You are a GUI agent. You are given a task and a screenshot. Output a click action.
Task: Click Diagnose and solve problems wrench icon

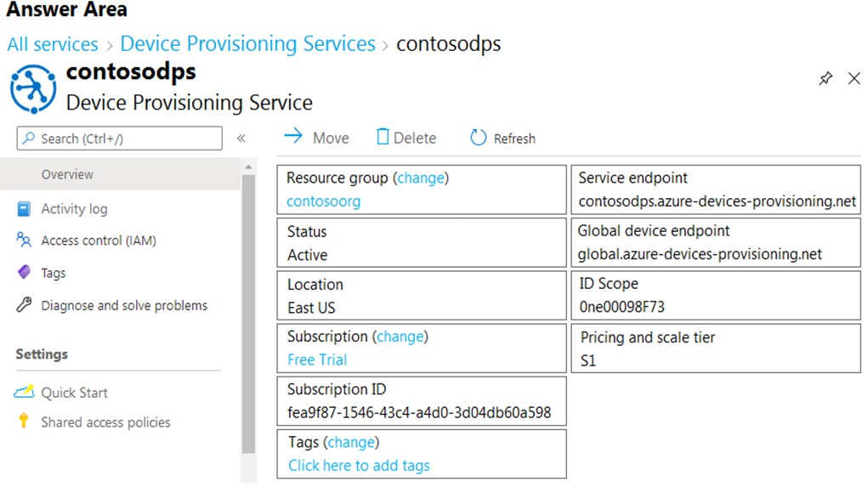(x=24, y=304)
